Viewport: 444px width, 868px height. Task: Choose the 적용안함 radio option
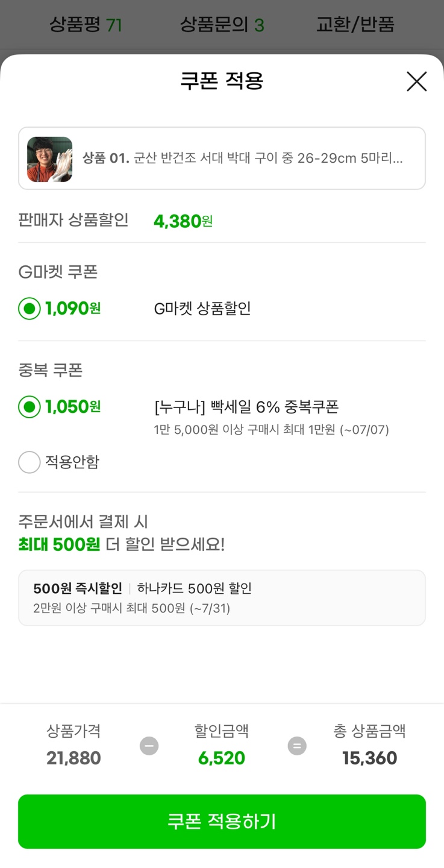pyautogui.click(x=30, y=462)
